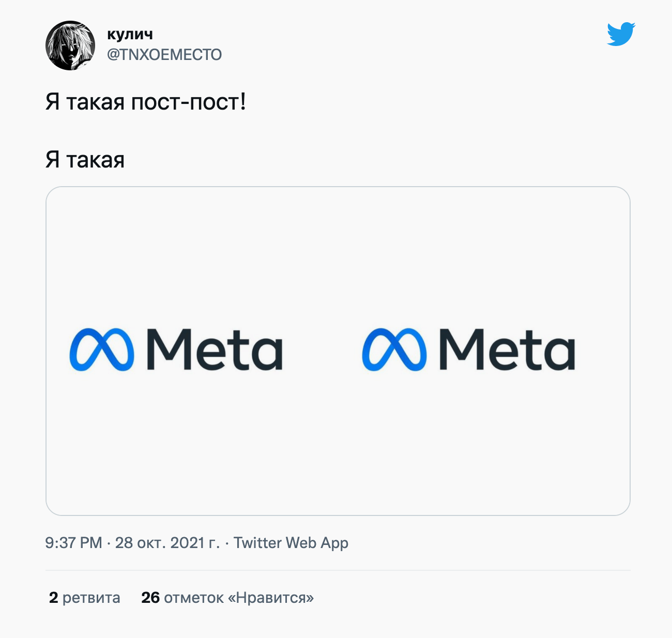Click the left Meta infinity symbol
This screenshot has height=638, width=672.
102,350
